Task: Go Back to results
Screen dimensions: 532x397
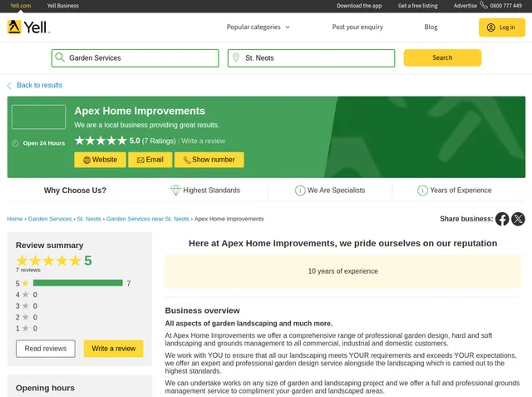Action: (39, 85)
